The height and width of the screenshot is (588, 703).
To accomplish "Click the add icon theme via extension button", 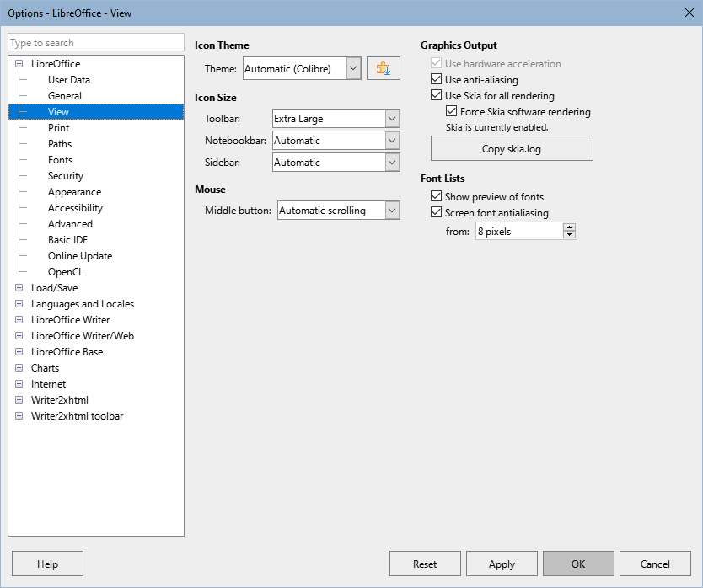I will [x=384, y=68].
